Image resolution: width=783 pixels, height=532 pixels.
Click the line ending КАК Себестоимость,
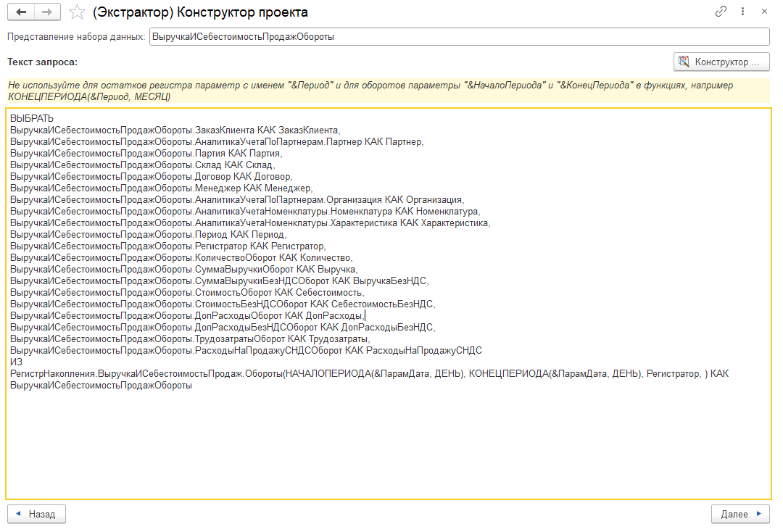(187, 292)
